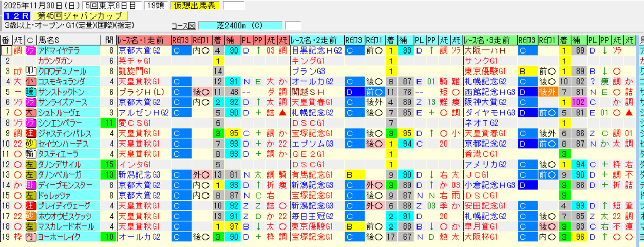The image size is (644, 247).
Task: Click the 小 badge beside コスモキュランダ
Action: click(x=30, y=81)
